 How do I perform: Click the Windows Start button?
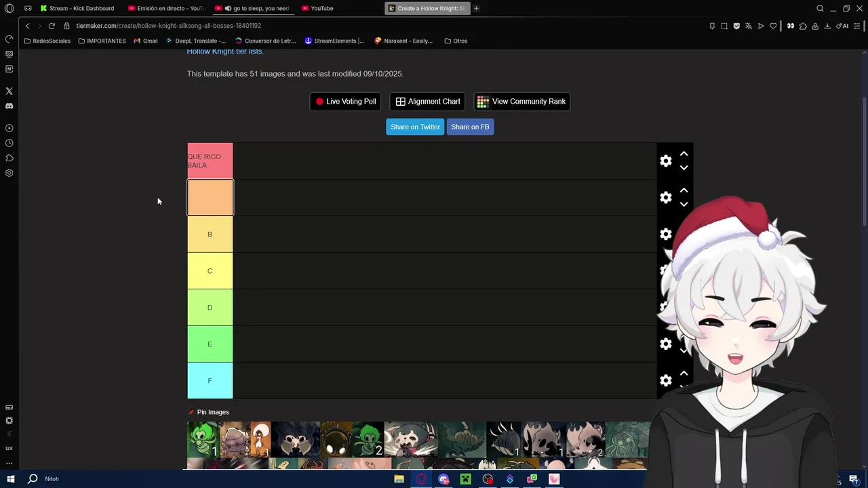(10, 479)
